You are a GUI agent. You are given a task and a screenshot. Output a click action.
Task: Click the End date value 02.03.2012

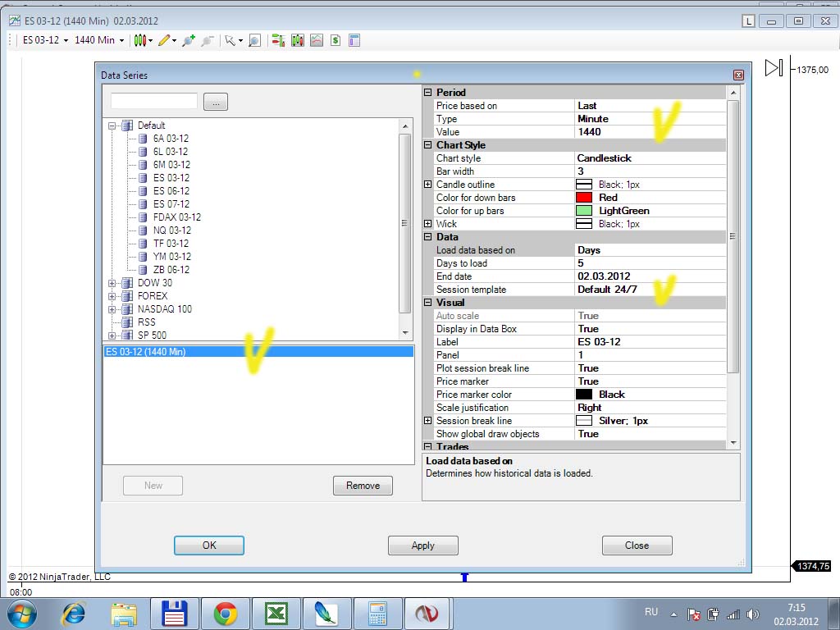click(x=651, y=276)
